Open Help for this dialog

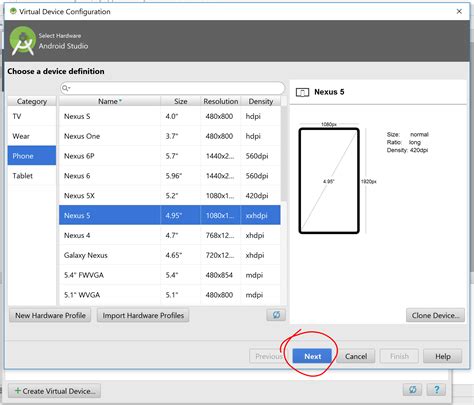tap(442, 356)
